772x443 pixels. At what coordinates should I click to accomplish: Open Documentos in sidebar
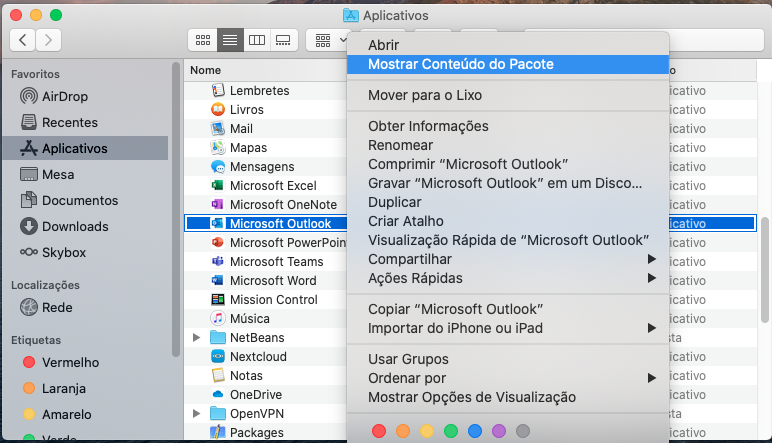[x=69, y=200]
